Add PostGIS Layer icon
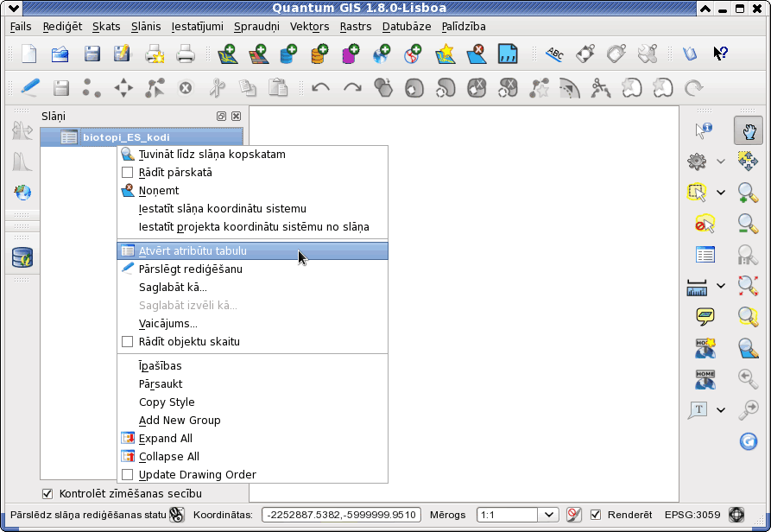771x532 pixels. click(x=288, y=54)
